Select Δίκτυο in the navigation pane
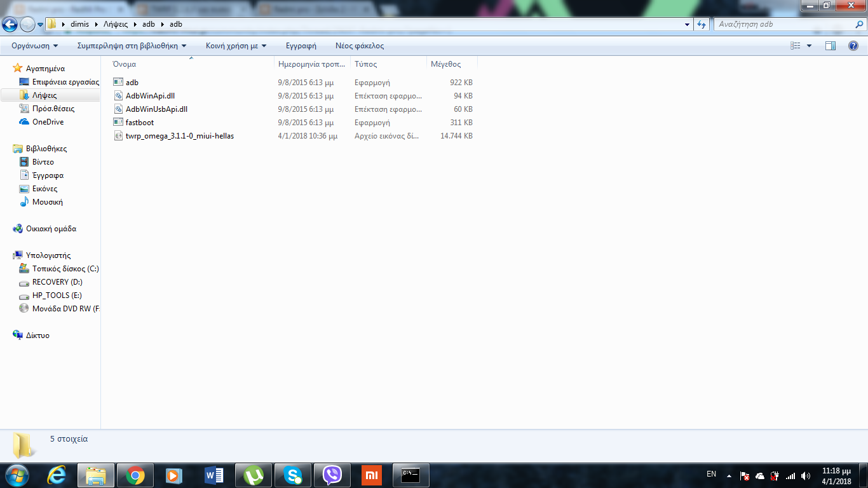This screenshot has height=488, width=868. [x=37, y=335]
